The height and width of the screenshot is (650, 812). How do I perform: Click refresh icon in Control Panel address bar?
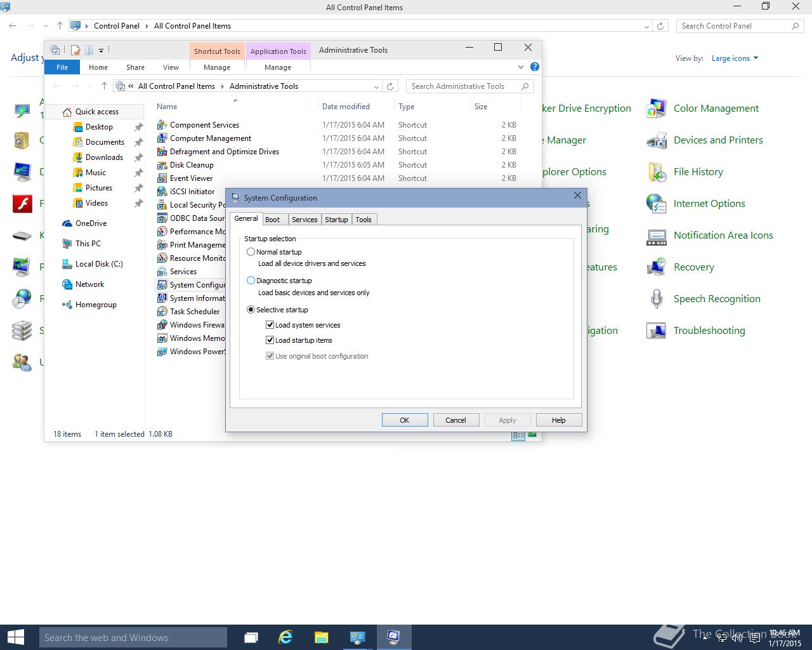click(x=660, y=26)
